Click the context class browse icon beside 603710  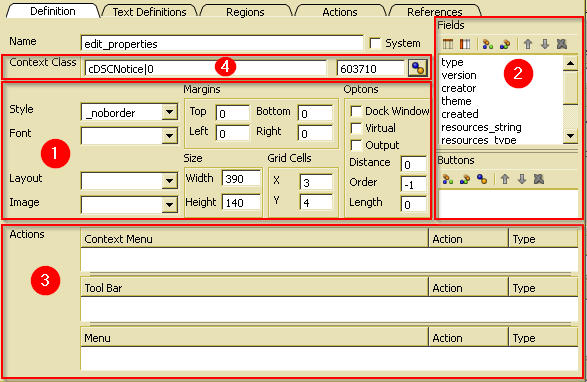pos(418,68)
